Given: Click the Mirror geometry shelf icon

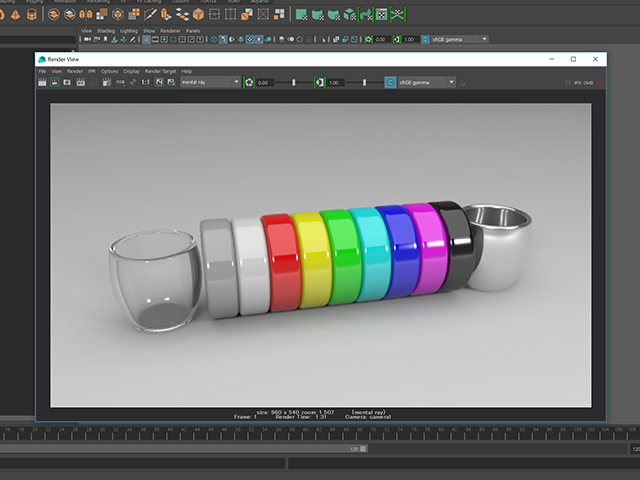Looking at the screenshot, I should coord(86,15).
